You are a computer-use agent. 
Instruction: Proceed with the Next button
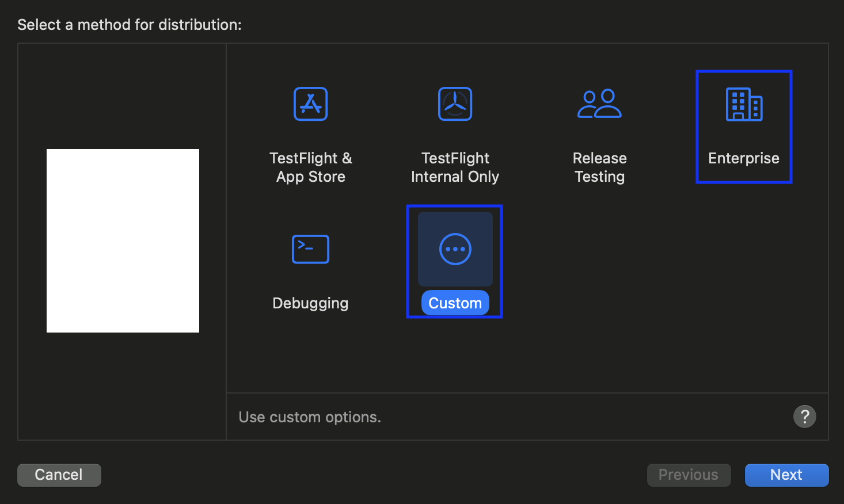pos(786,475)
